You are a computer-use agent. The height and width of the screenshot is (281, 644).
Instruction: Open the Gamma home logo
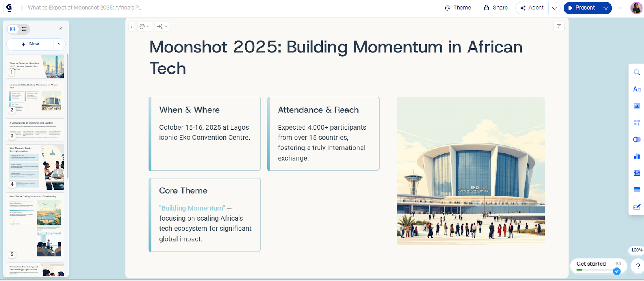[9, 8]
